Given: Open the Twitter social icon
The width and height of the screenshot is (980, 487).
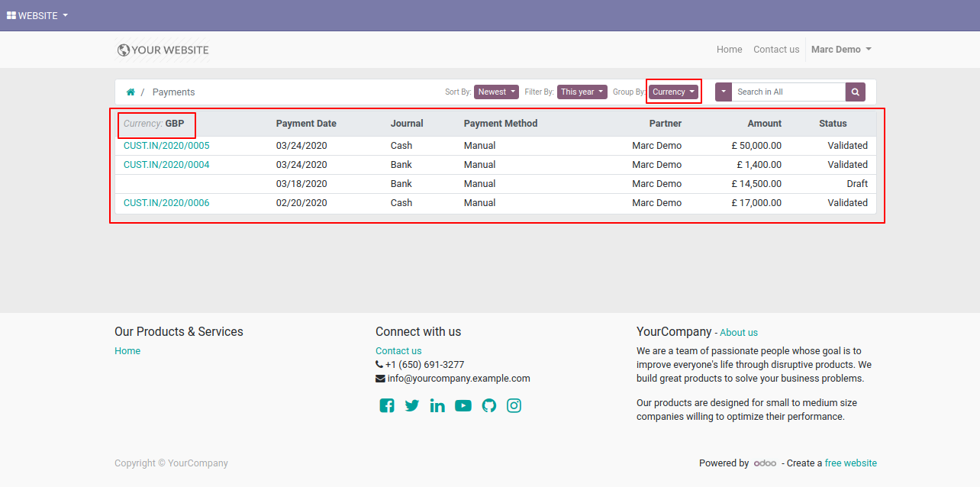Looking at the screenshot, I should click(412, 406).
